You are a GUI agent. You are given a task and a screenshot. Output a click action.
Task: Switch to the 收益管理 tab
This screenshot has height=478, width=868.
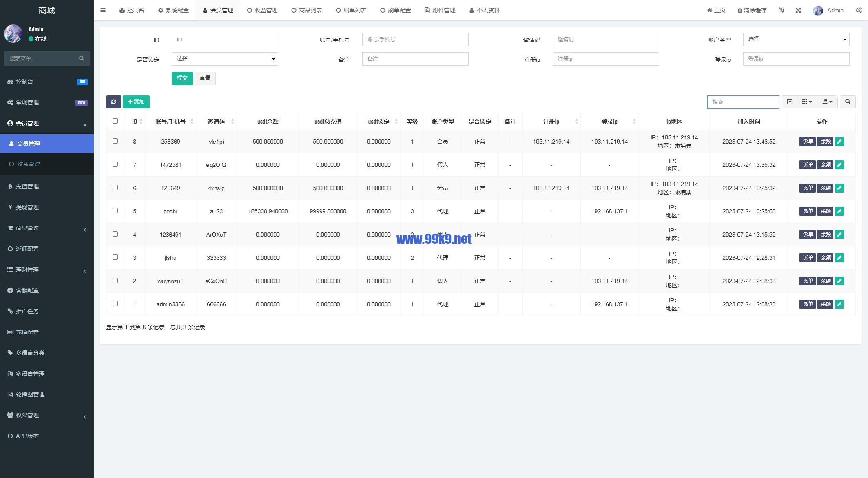262,10
